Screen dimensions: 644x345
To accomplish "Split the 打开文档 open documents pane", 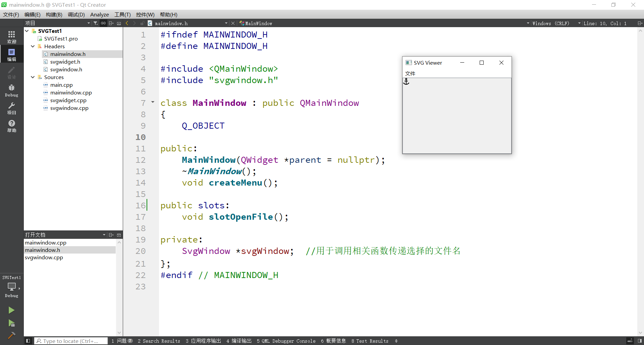I will (111, 235).
